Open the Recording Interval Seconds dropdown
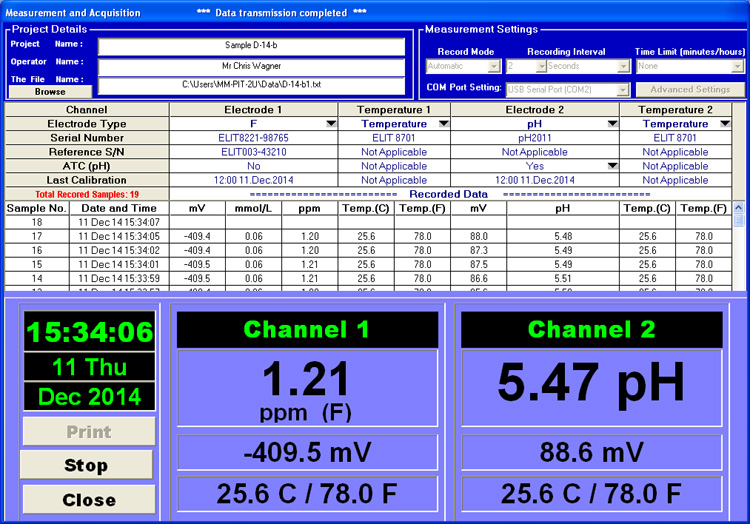 coord(624,66)
